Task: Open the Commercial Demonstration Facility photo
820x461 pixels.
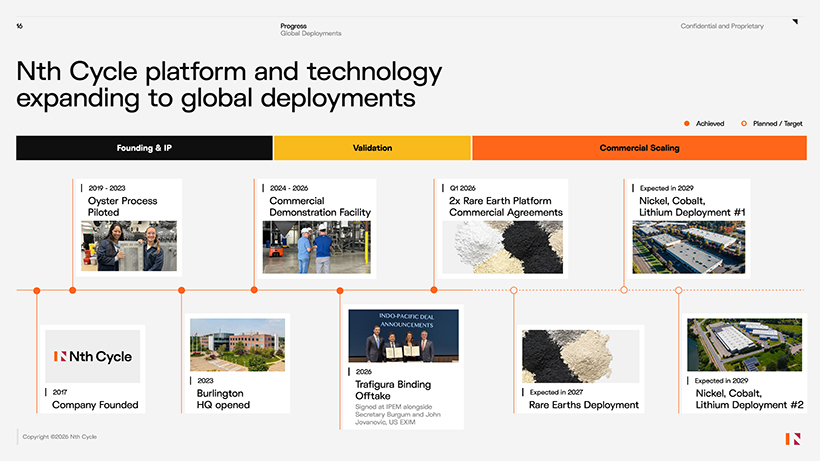Action: [316, 247]
